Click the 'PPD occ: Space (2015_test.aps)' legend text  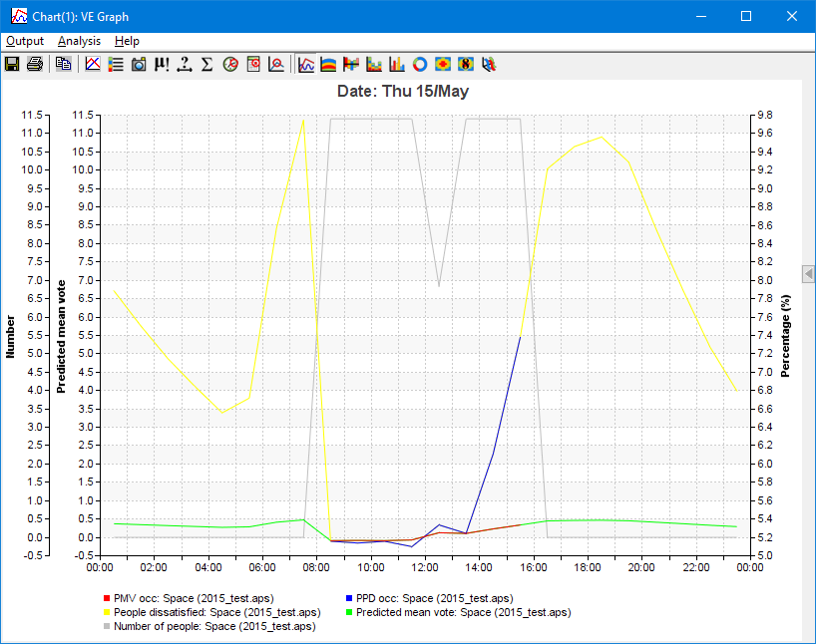coord(435,598)
